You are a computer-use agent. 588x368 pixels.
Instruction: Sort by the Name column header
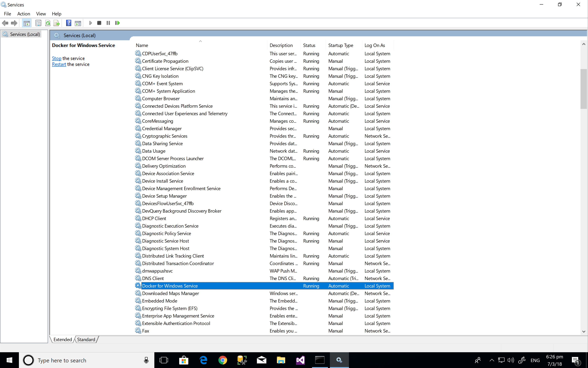200,45
